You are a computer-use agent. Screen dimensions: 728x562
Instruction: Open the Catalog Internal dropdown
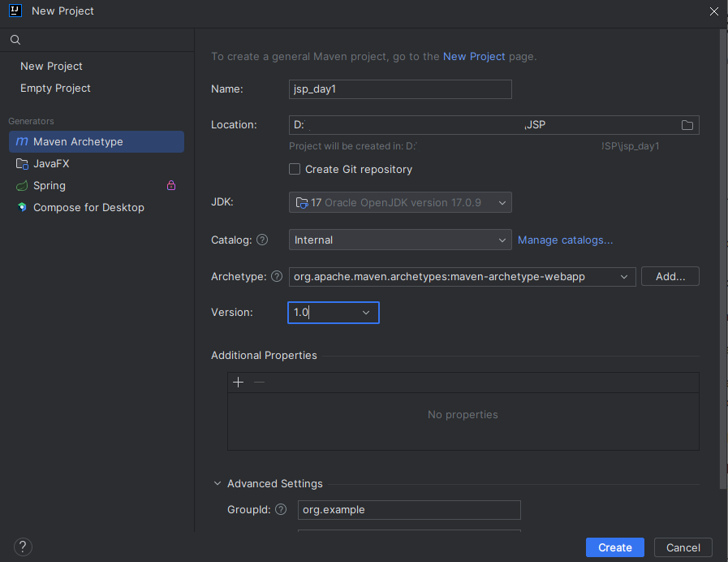tap(400, 240)
